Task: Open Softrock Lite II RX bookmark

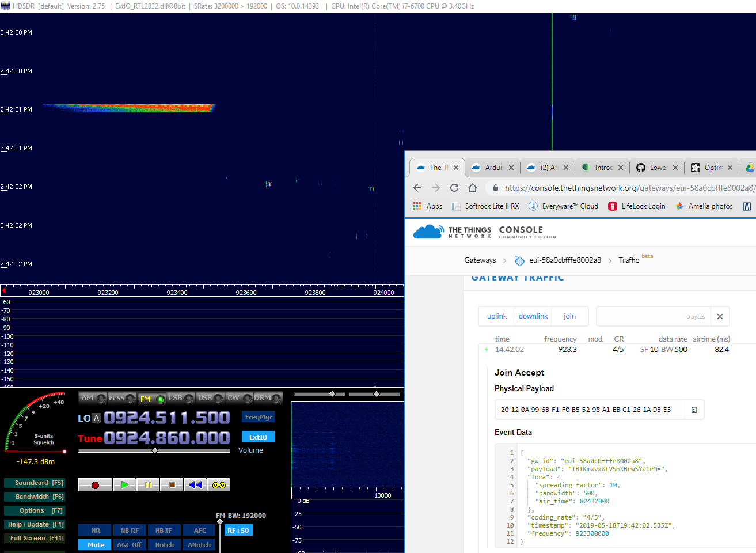Action: [x=486, y=206]
